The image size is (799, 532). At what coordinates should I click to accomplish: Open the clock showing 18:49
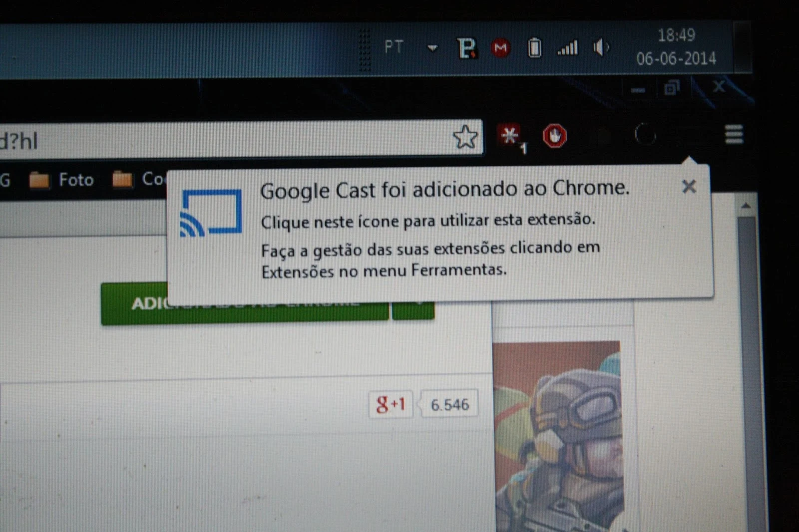pos(676,35)
